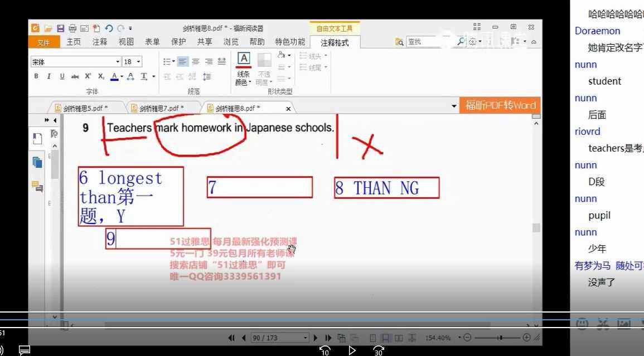This screenshot has height=356, width=644.
Task: Toggle subscript formatting
Action: (101, 76)
